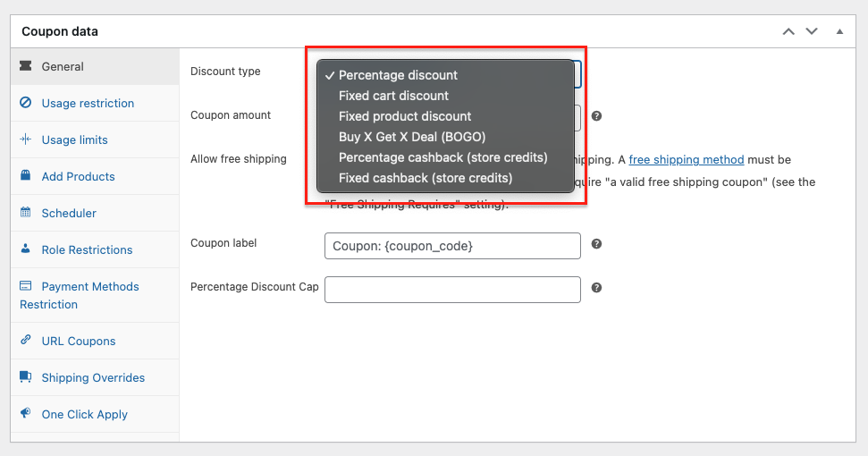Image resolution: width=868 pixels, height=456 pixels.
Task: Collapse the Coupon data panel
Action: point(839,31)
